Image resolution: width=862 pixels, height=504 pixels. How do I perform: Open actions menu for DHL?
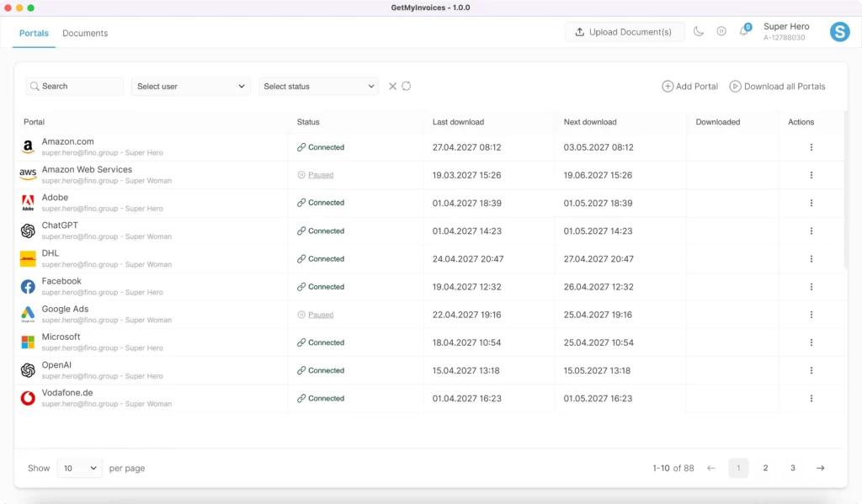coord(811,259)
